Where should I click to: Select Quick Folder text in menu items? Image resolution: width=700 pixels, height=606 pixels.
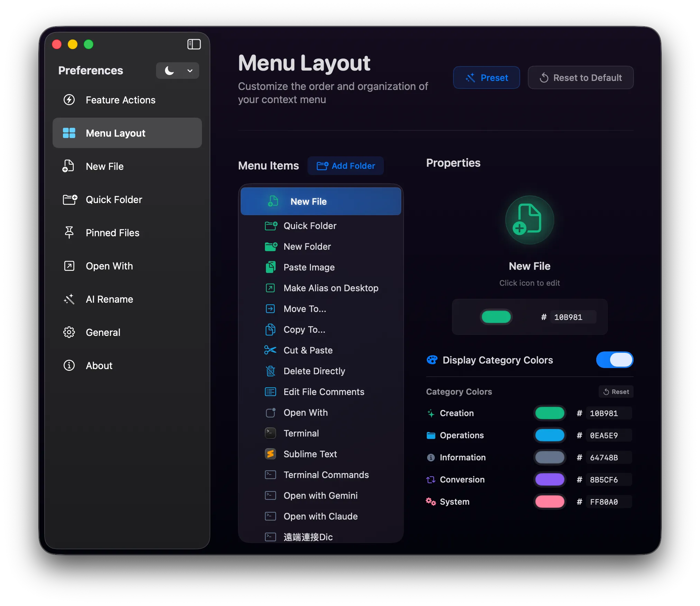tap(310, 226)
